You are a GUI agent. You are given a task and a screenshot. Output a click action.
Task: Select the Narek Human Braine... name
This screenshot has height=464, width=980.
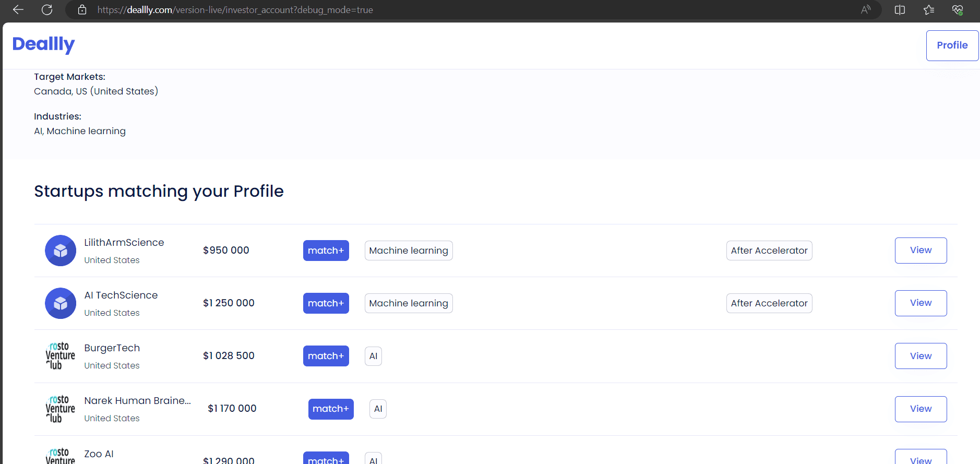click(138, 401)
